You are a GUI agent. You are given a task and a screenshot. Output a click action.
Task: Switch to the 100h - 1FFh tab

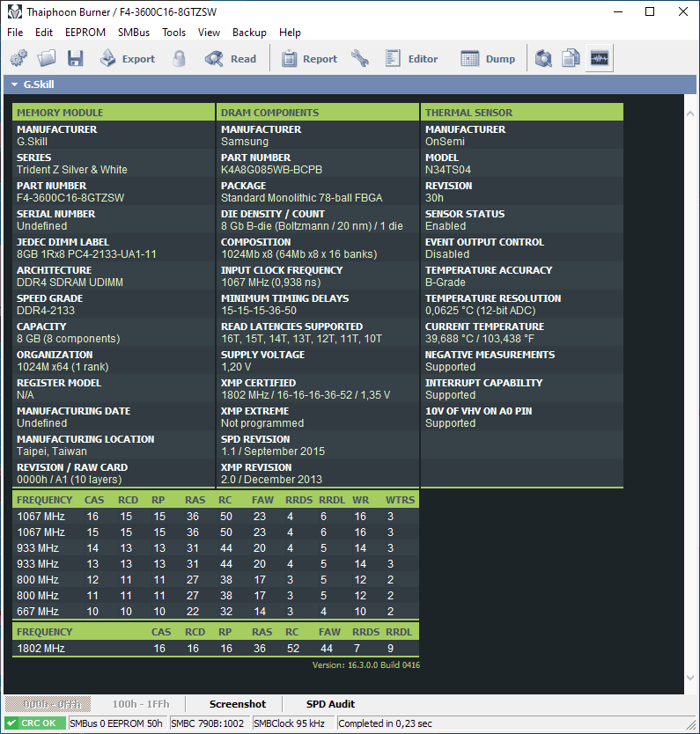pyautogui.click(x=141, y=704)
